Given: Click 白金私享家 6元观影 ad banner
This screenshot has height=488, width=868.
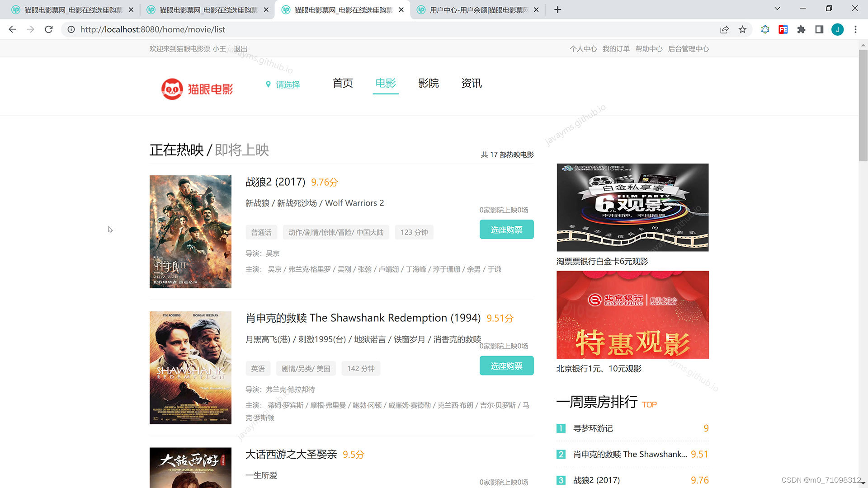Looking at the screenshot, I should pos(632,207).
